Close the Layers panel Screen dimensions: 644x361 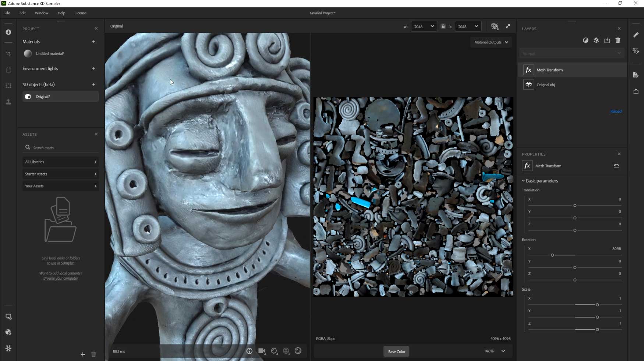(619, 29)
